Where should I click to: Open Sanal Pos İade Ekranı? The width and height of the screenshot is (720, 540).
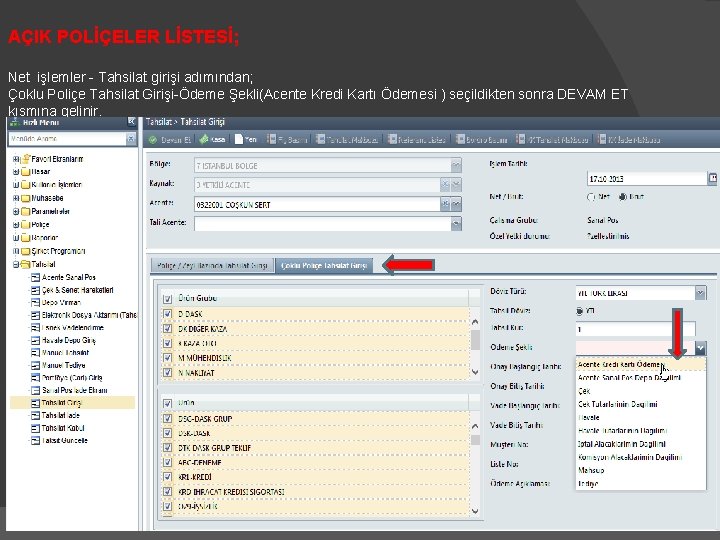[x=69, y=390]
